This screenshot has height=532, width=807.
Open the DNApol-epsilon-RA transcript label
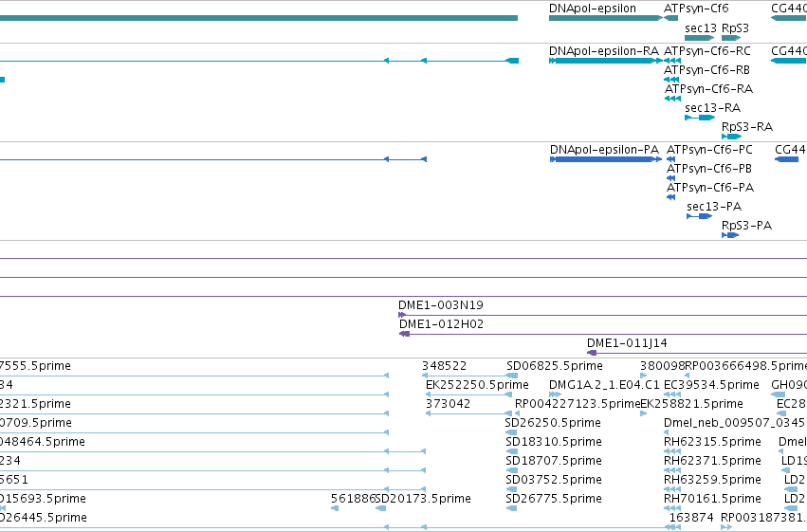pos(604,51)
